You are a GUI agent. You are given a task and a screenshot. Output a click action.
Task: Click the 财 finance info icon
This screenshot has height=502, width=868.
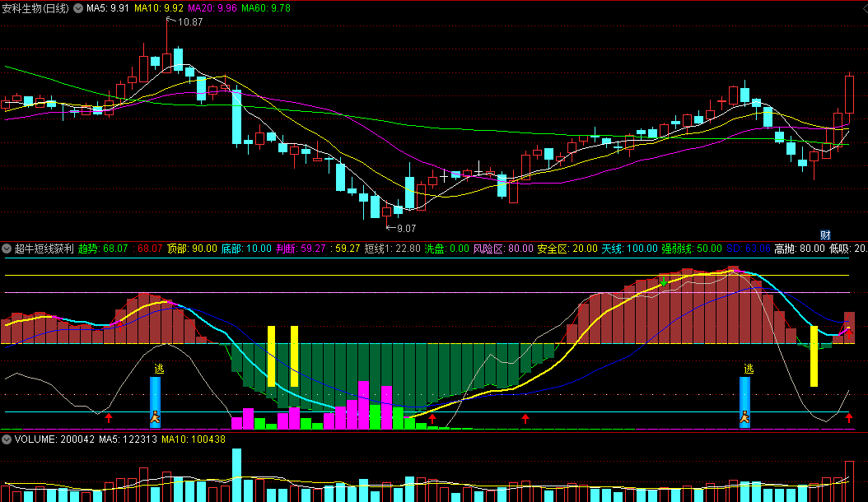pyautogui.click(x=825, y=235)
